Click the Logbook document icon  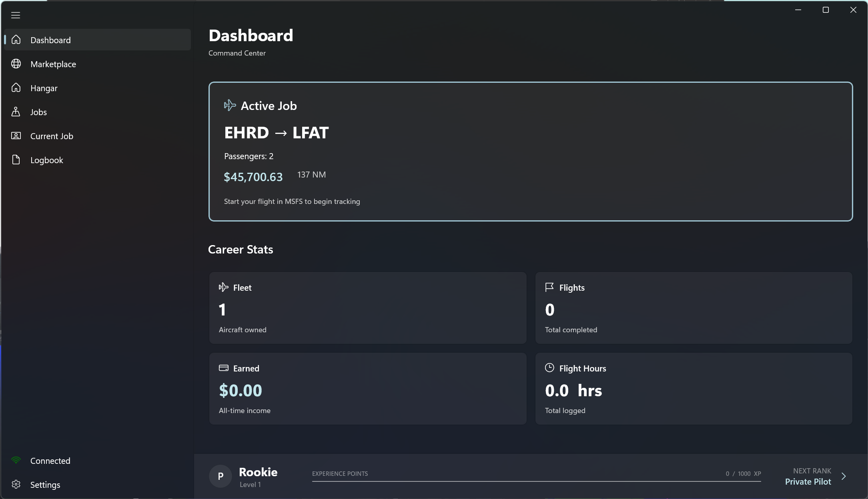click(x=16, y=160)
